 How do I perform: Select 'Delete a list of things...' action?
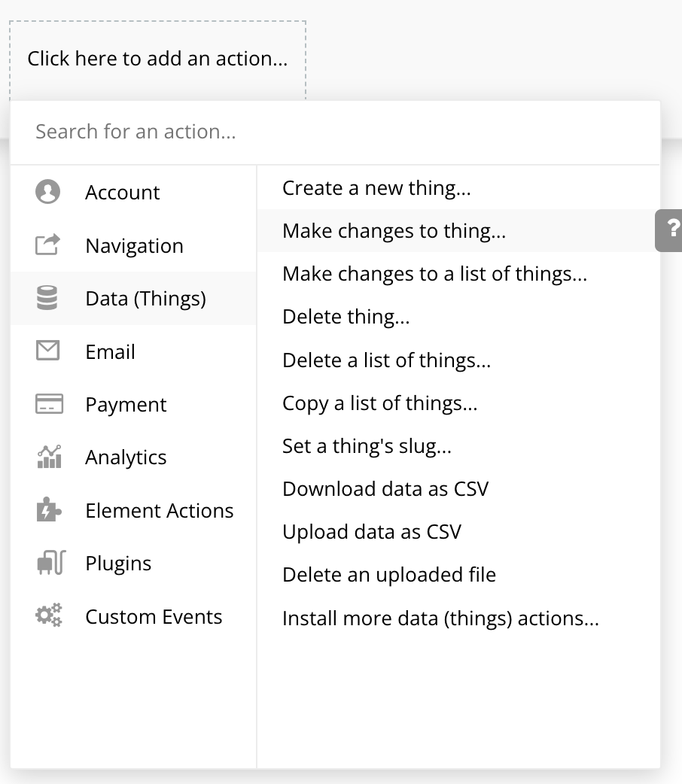(386, 360)
